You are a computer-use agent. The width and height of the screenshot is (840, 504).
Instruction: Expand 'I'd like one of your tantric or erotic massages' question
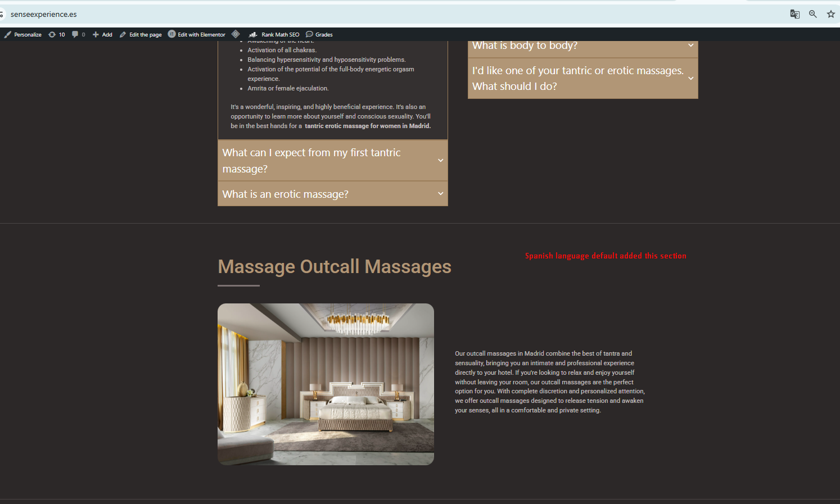582,78
